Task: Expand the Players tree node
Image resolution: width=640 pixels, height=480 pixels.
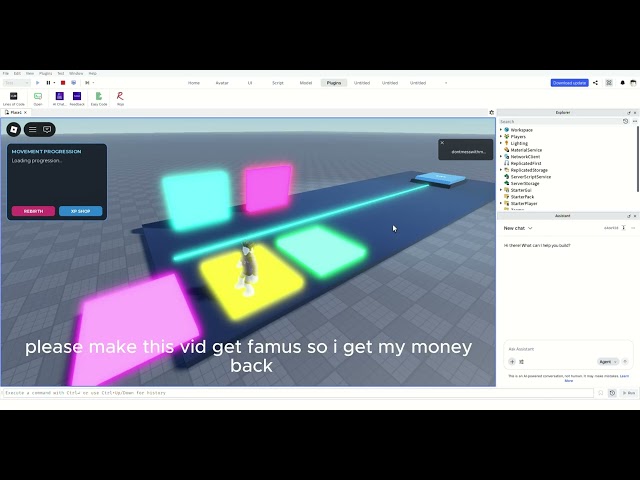Action: 501,136
